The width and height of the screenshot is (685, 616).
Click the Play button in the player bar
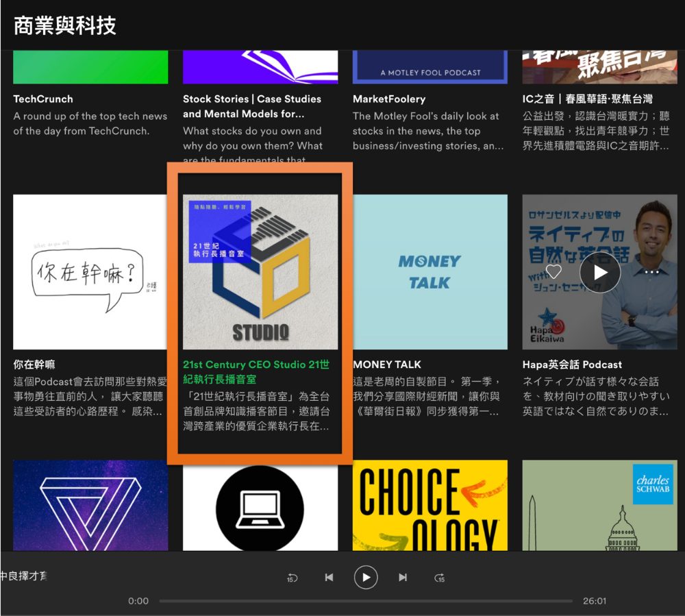366,577
